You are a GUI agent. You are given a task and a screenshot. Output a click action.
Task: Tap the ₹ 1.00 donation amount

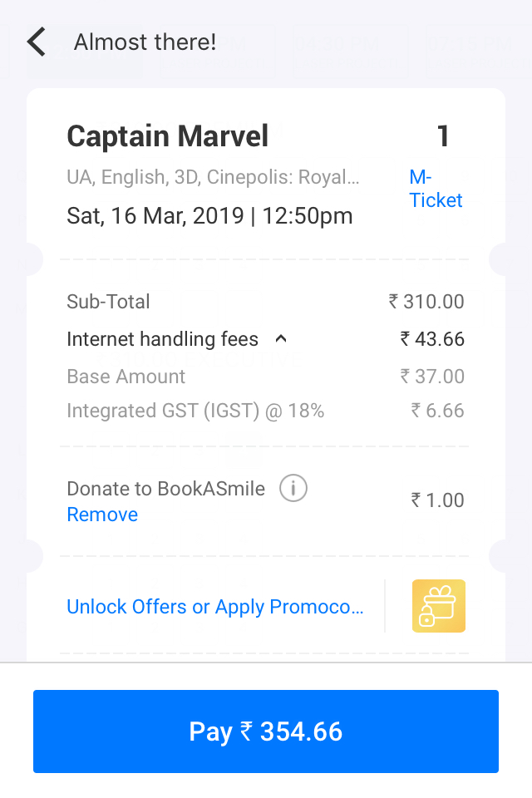click(x=438, y=500)
